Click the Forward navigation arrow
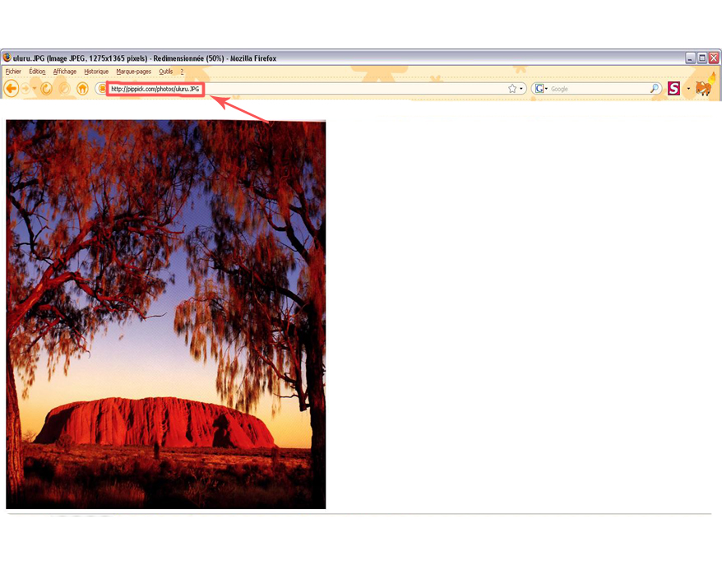Image resolution: width=722 pixels, height=588 pixels. point(25,89)
